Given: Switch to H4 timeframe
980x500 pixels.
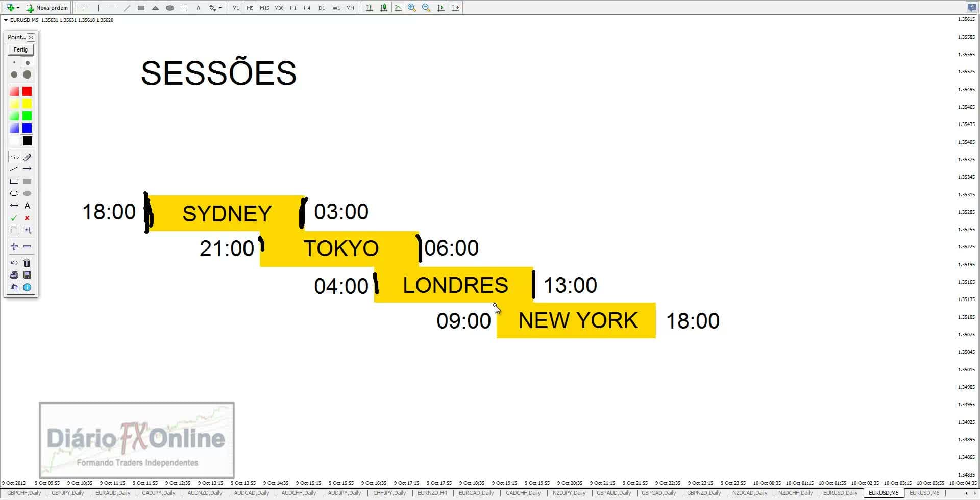Looking at the screenshot, I should click(x=307, y=8).
